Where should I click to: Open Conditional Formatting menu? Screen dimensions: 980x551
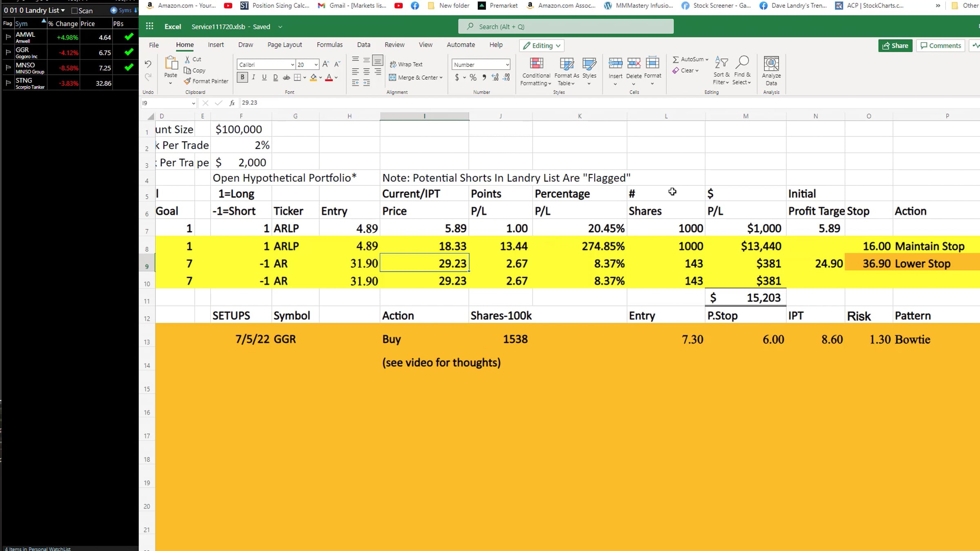click(x=536, y=71)
